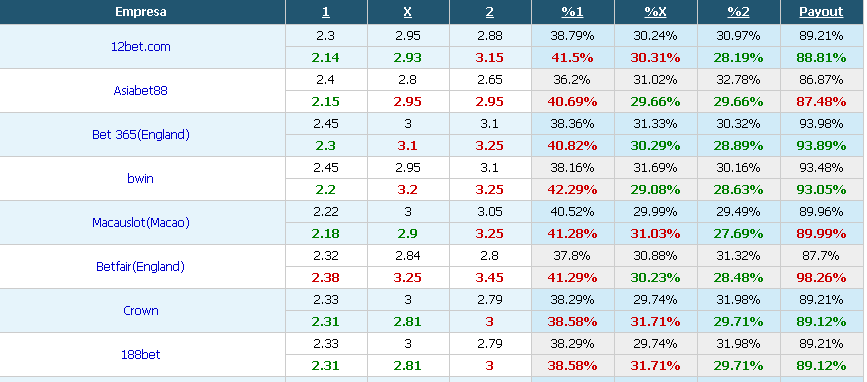The width and height of the screenshot is (867, 382).
Task: Sort by the %2 column header
Action: point(738,12)
